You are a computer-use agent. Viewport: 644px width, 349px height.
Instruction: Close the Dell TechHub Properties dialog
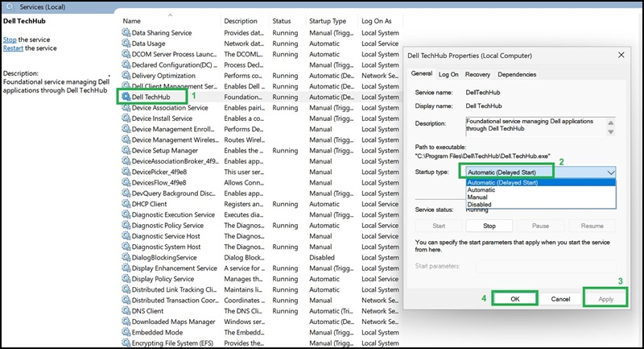(621, 55)
